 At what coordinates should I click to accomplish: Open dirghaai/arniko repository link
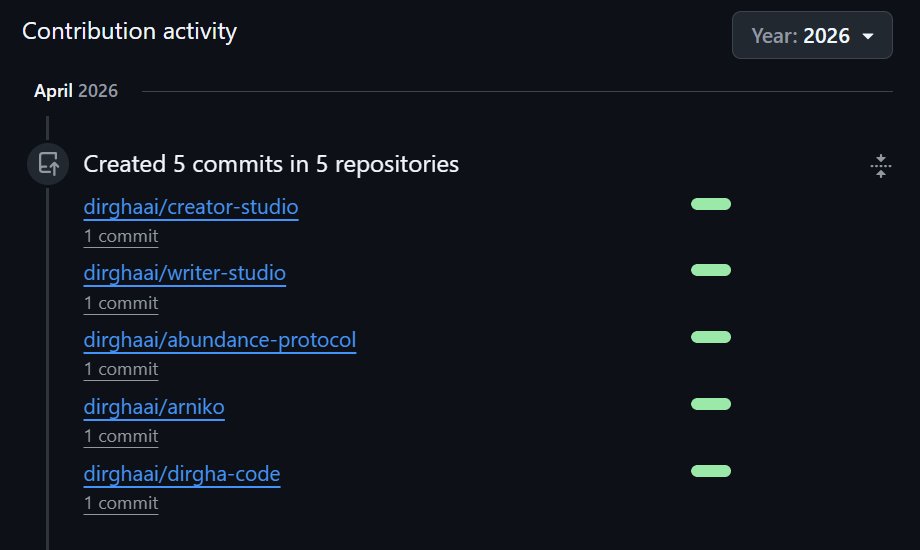click(154, 407)
